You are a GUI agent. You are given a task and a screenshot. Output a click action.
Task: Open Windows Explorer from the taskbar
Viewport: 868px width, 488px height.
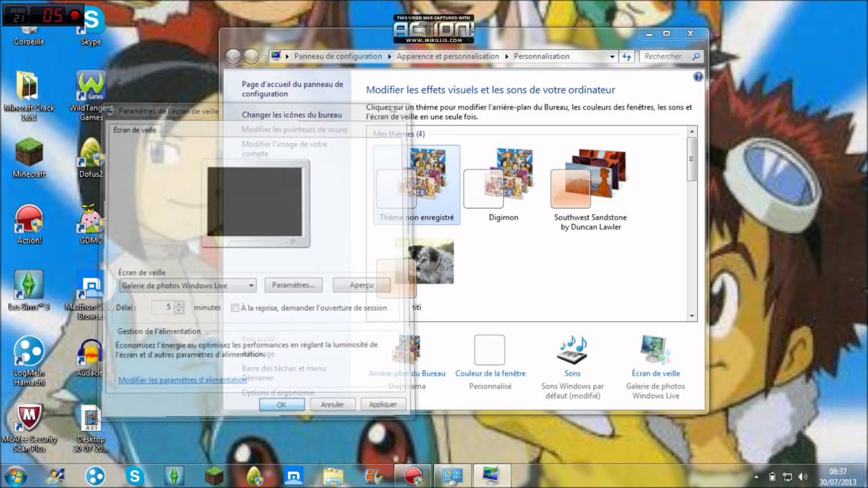click(x=332, y=476)
